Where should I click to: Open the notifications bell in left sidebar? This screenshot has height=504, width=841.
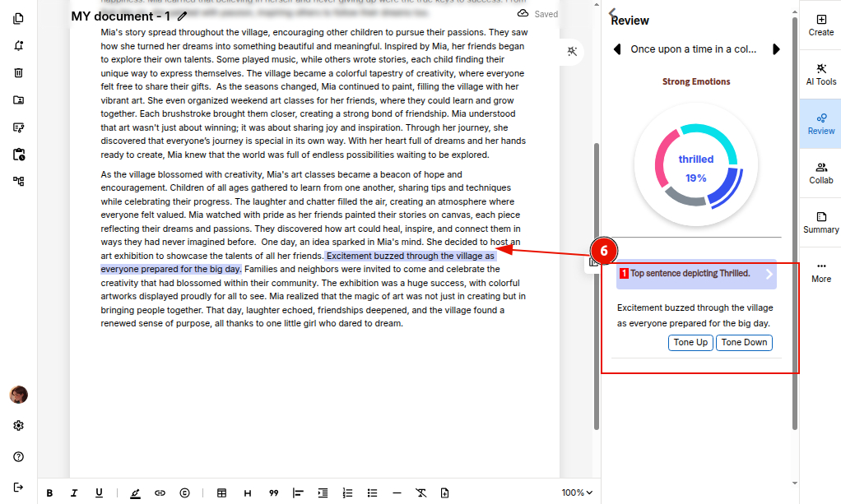(x=18, y=46)
